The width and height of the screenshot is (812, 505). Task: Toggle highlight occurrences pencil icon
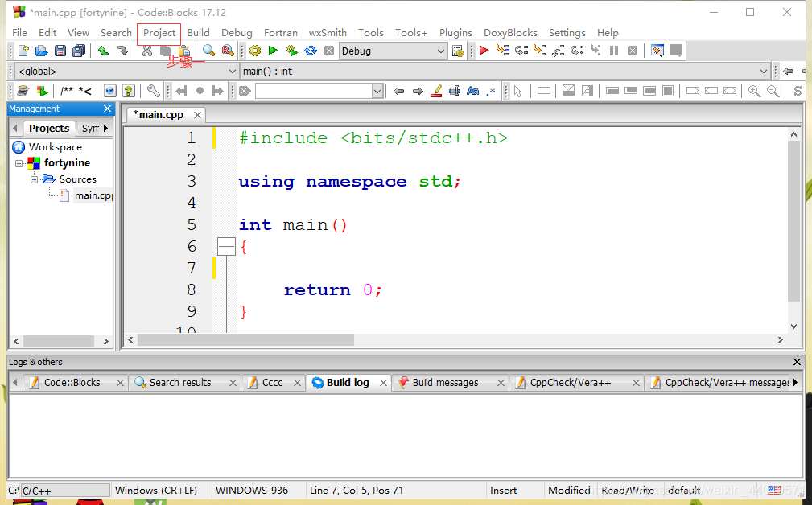tap(436, 91)
